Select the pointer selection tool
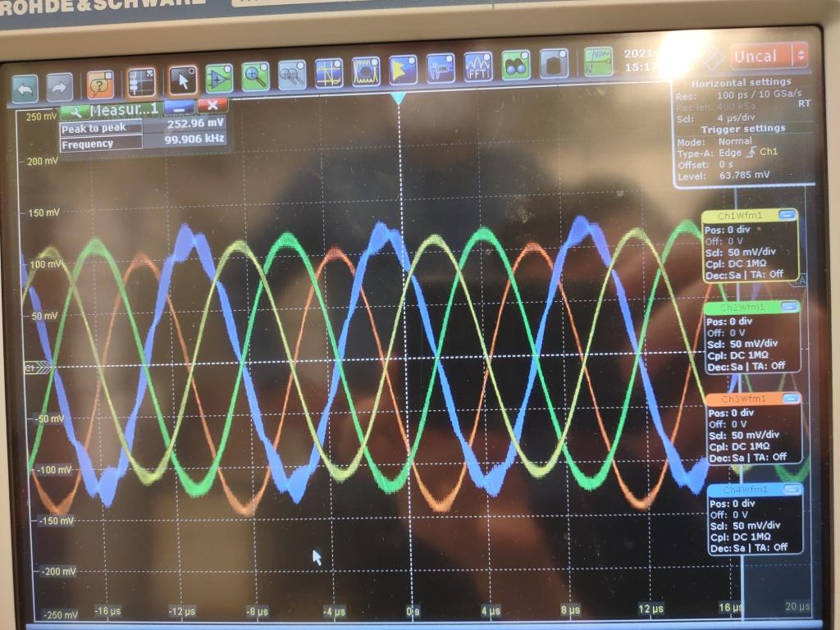The width and height of the screenshot is (840, 630). pyautogui.click(x=182, y=80)
